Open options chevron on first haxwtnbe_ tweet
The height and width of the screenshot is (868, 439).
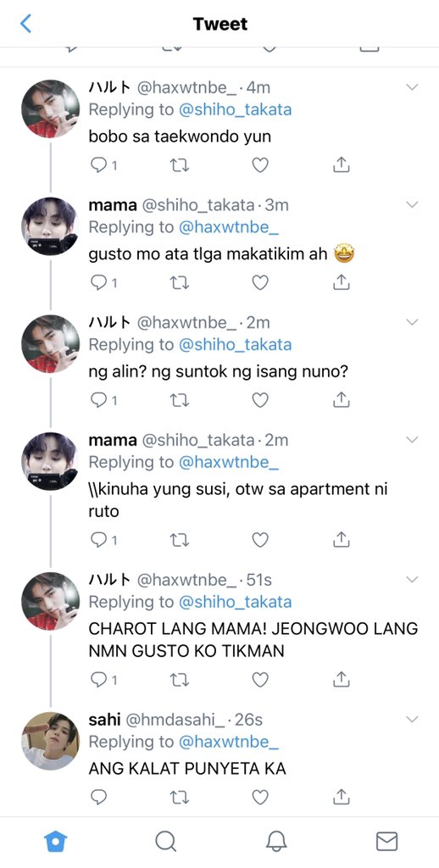(x=412, y=87)
